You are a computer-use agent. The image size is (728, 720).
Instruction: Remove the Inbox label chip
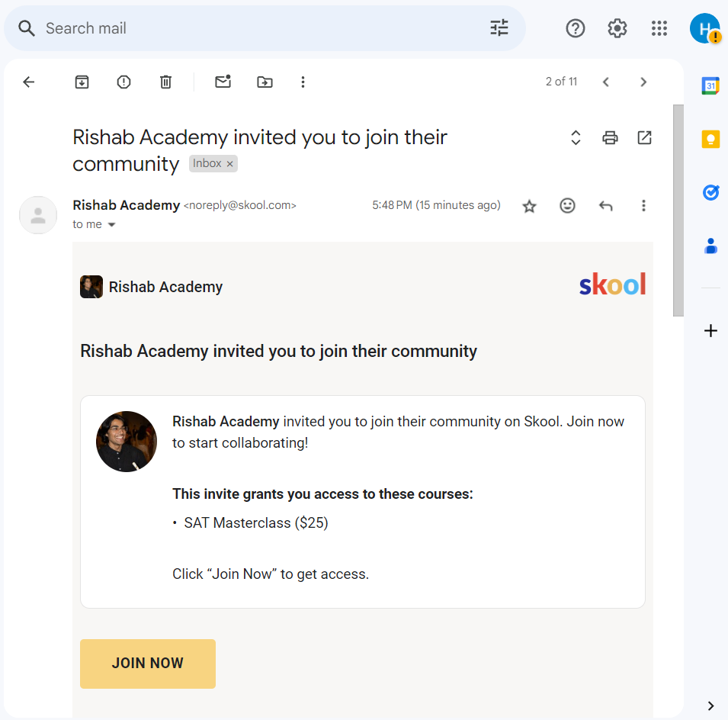pyautogui.click(x=229, y=163)
